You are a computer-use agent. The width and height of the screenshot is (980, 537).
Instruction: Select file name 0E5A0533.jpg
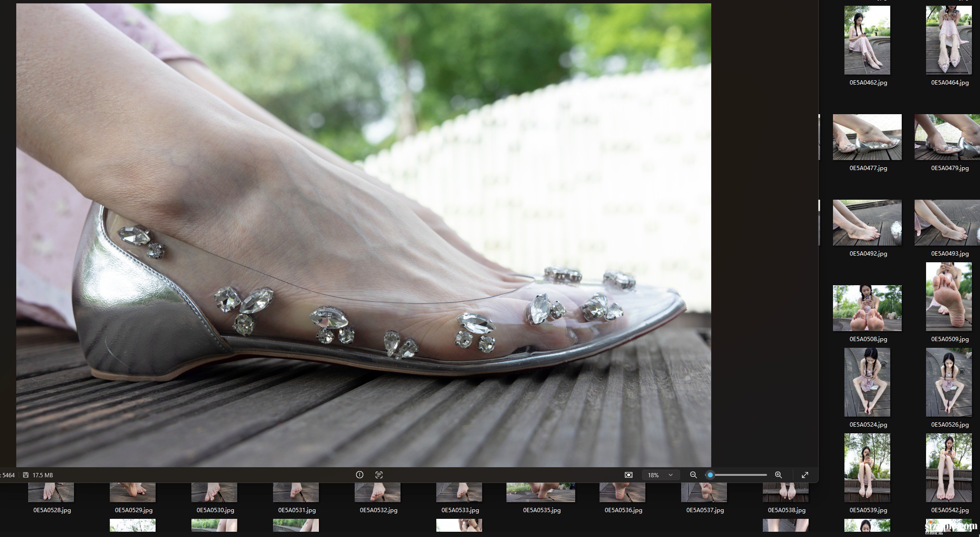460,510
